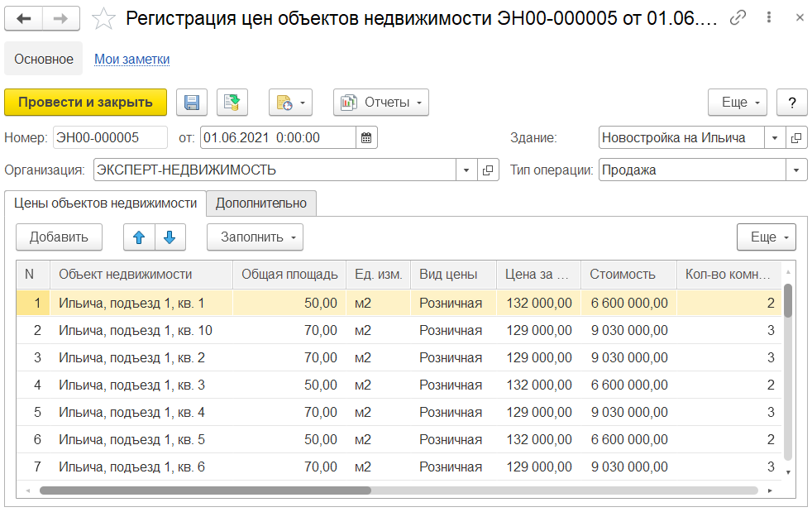Screen dimensions: 812x512
Task: Click the forward navigation arrow
Action: click(x=61, y=19)
